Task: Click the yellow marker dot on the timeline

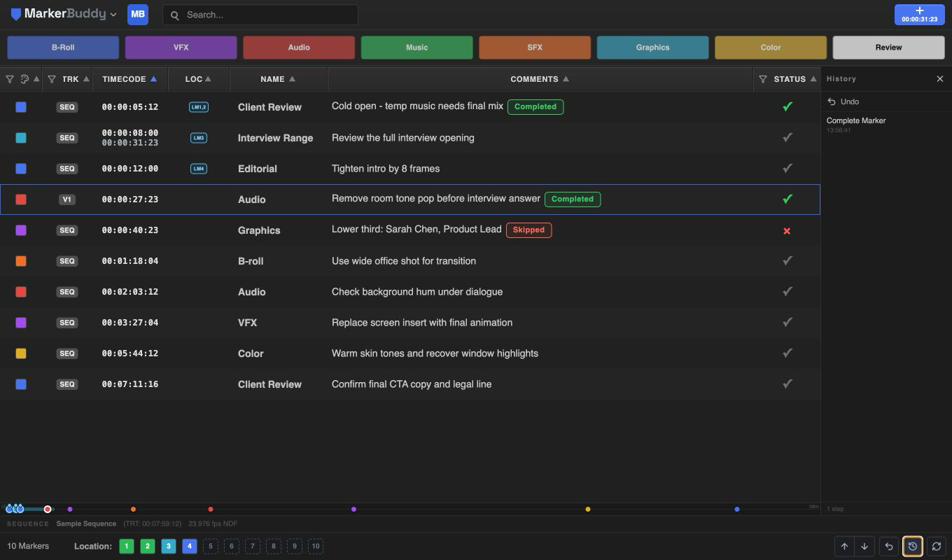Action: click(587, 509)
